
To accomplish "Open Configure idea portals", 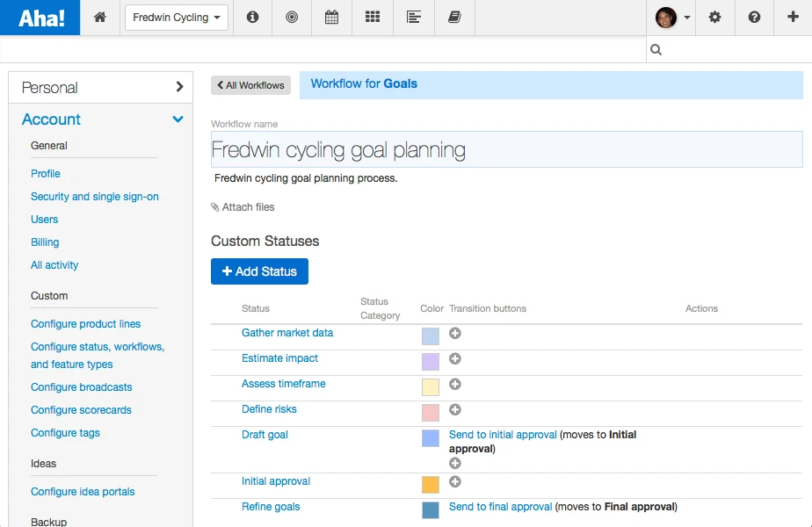I will tap(83, 491).
